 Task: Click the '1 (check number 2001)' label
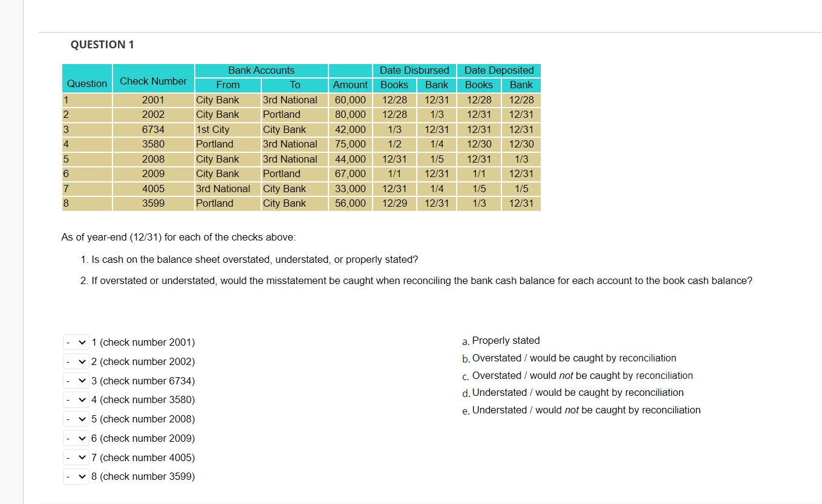click(143, 343)
